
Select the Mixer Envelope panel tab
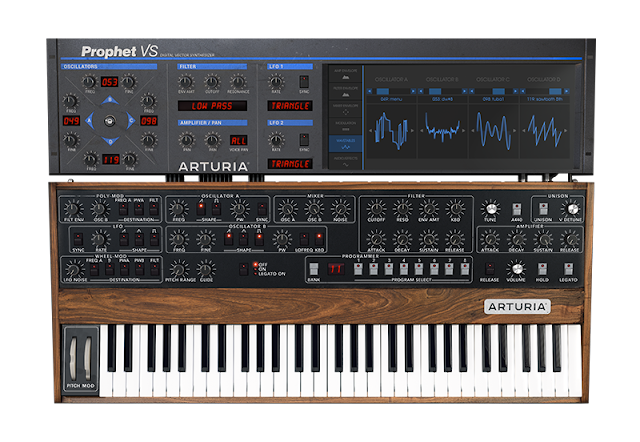345,109
